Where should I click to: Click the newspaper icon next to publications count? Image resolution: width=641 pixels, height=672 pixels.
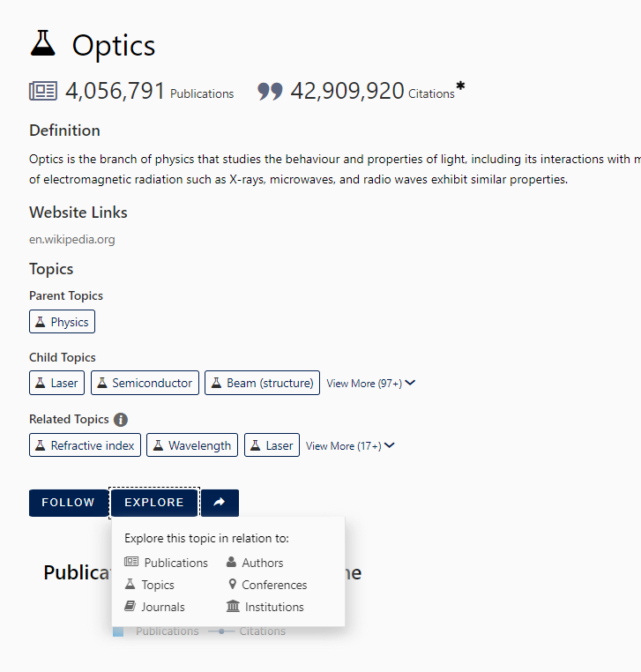pyautogui.click(x=43, y=91)
